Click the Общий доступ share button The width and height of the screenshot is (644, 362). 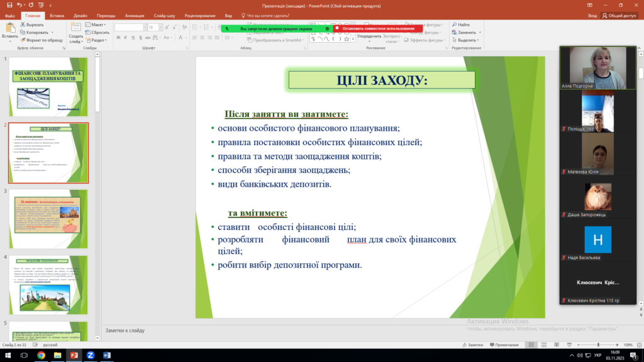click(619, 16)
